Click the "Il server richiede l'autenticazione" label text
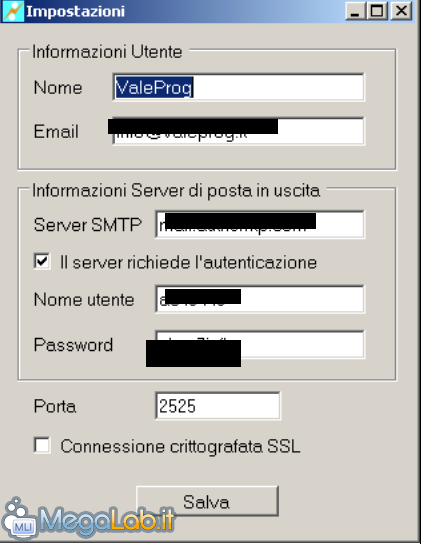 [188, 262]
